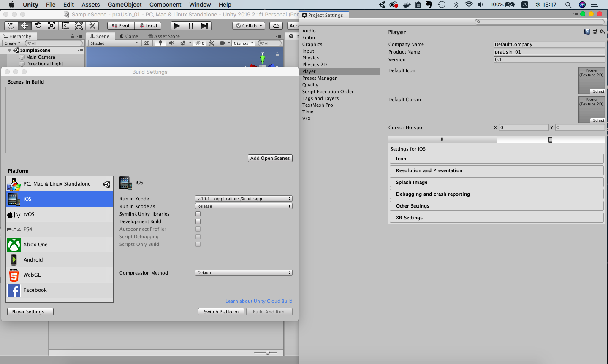Select the Scale tool
This screenshot has height=364, width=608.
(x=52, y=26)
